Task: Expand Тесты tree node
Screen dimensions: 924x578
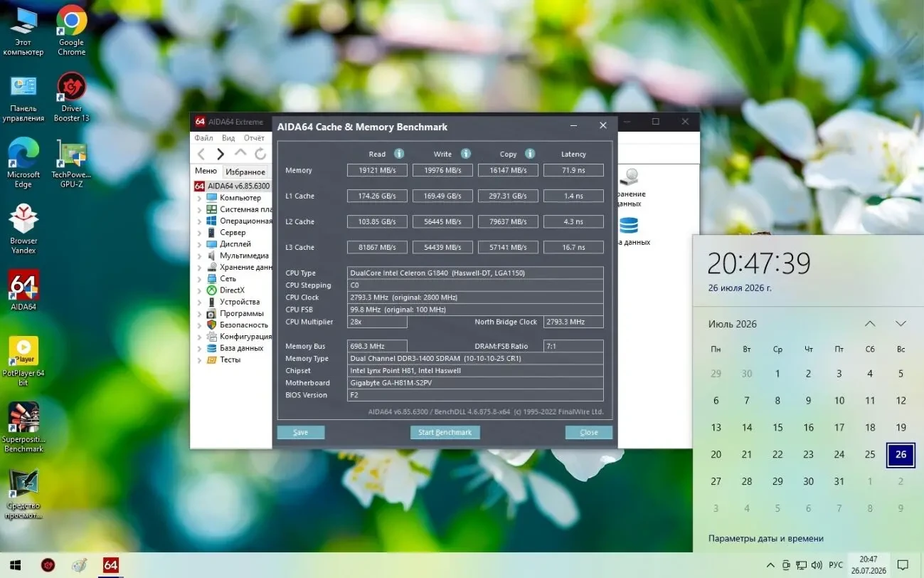Action: point(200,359)
